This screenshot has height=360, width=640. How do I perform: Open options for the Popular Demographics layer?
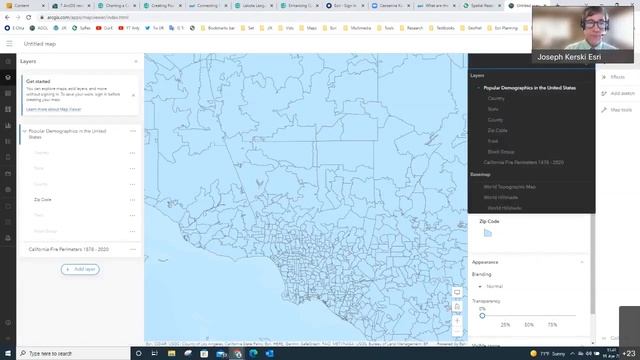(133, 131)
